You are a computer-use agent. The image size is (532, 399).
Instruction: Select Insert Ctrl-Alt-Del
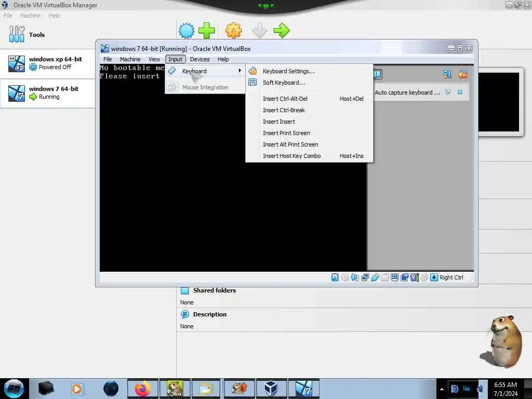(x=310, y=99)
